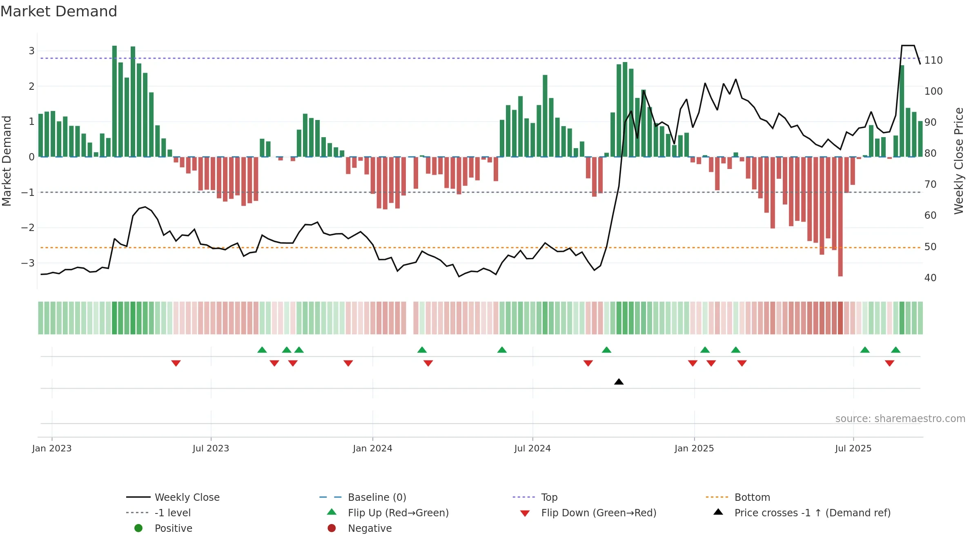Click the last red flip-down marker after Jul 2025
Image resolution: width=980 pixels, height=551 pixels.
click(x=889, y=363)
